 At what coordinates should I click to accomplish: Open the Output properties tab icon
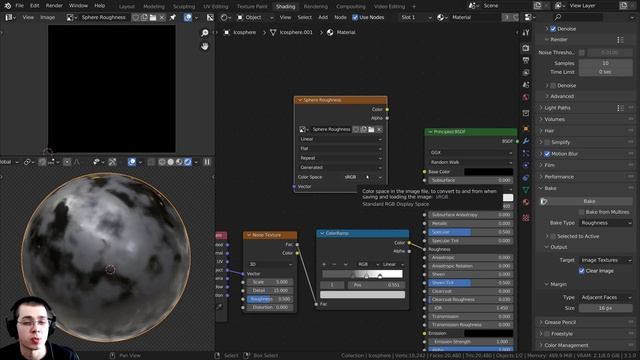(526, 60)
